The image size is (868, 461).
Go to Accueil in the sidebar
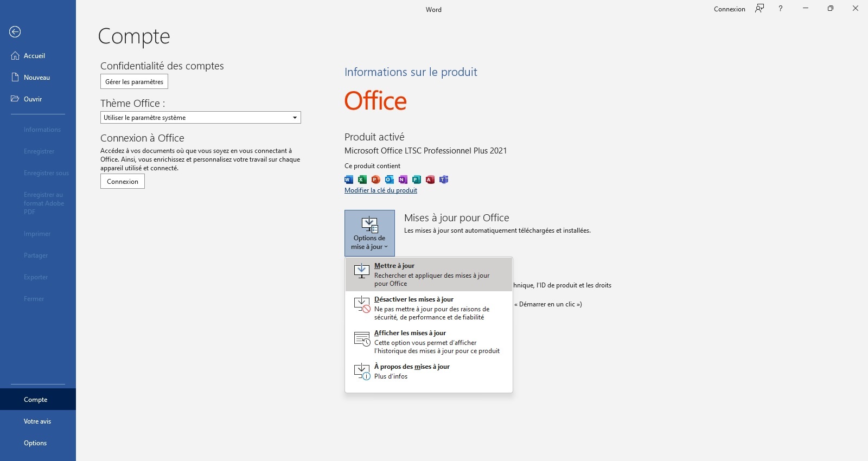coord(38,56)
